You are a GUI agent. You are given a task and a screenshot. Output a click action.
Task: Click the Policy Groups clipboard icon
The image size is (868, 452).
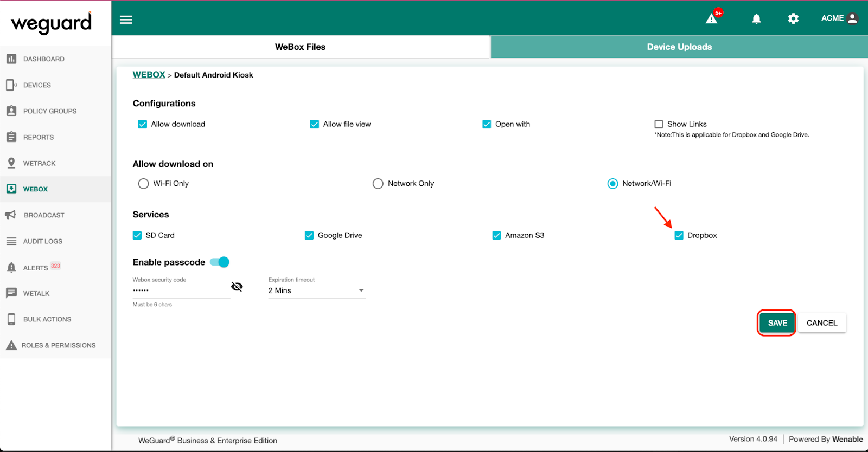click(11, 111)
